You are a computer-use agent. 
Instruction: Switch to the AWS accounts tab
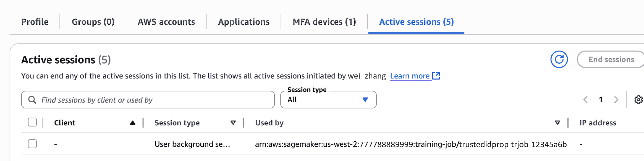pos(166,22)
